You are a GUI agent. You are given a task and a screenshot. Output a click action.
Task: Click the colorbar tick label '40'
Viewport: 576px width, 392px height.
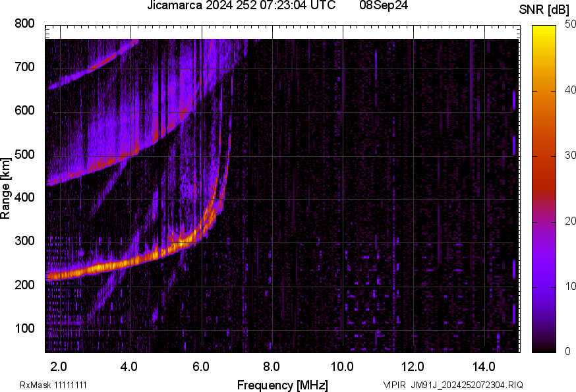570,90
